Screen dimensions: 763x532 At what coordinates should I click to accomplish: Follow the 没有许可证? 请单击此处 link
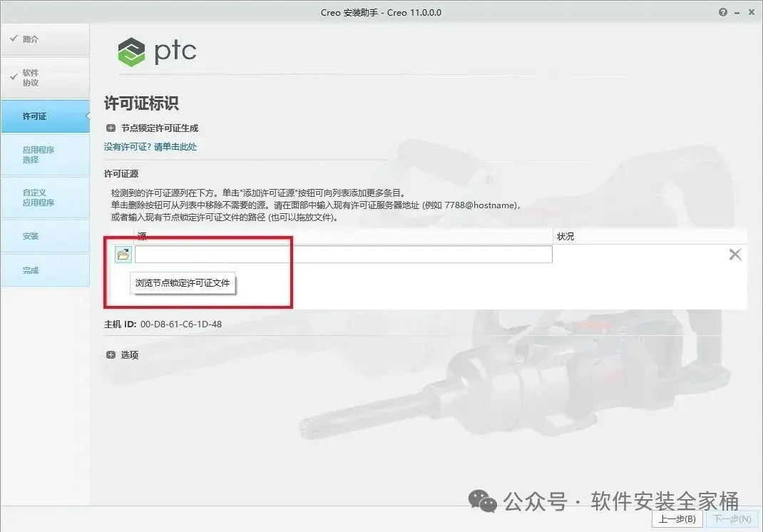point(150,146)
